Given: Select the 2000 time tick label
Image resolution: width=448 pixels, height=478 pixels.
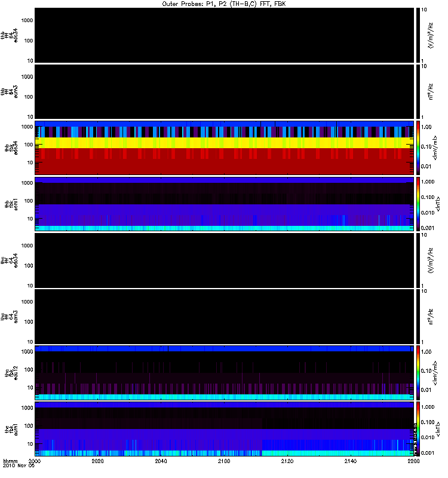Looking at the screenshot, I should click(x=35, y=461).
